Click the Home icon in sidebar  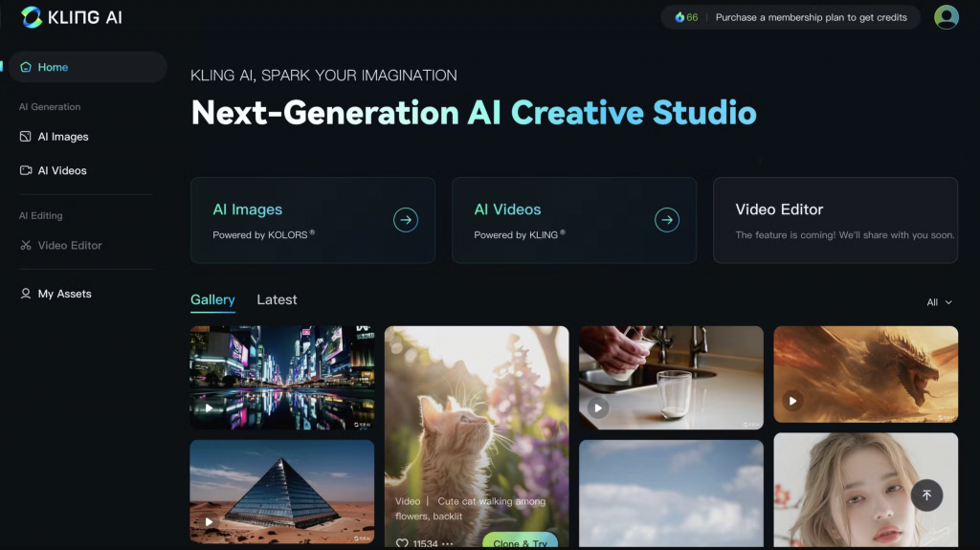pos(26,67)
